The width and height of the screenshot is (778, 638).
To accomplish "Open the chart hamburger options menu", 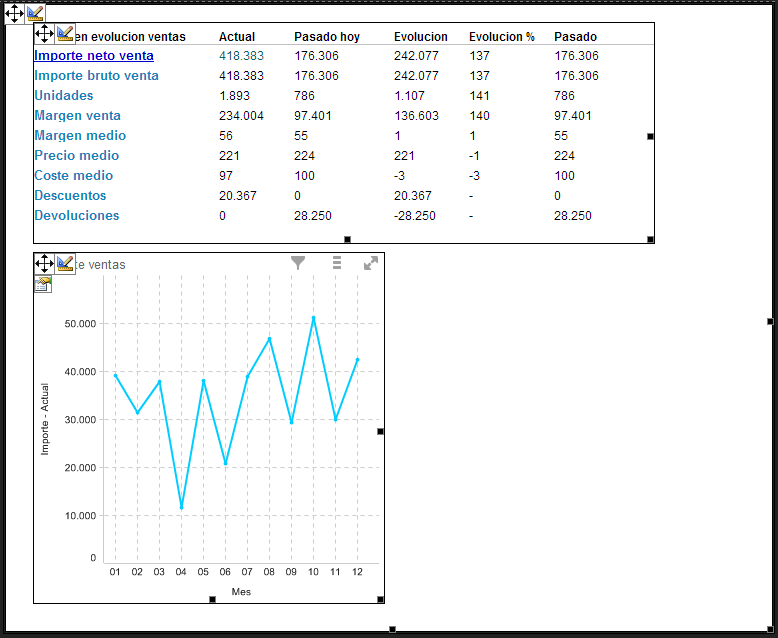I will (x=337, y=263).
